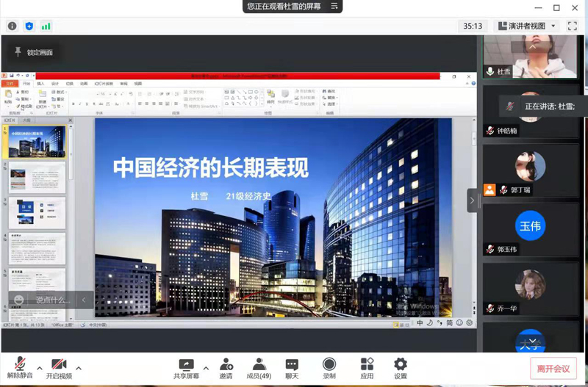Click the meeting info icon at top left
588x387 pixels.
coord(12,26)
